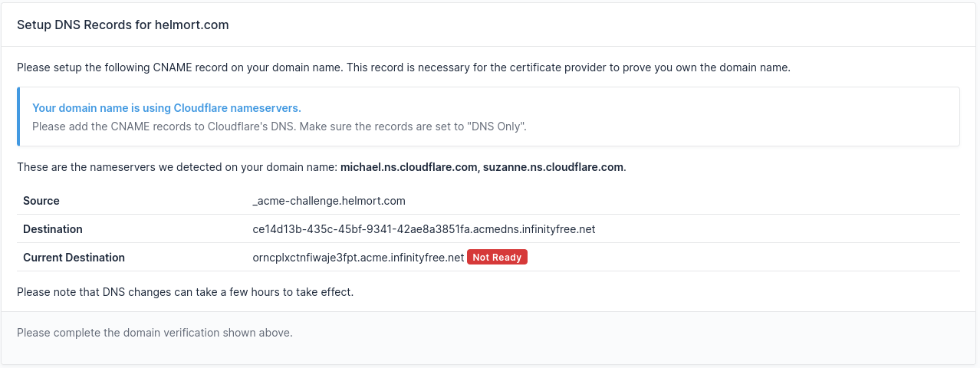Click the CNAME record instruction paragraph
This screenshot has width=980, height=368.
pyautogui.click(x=403, y=67)
